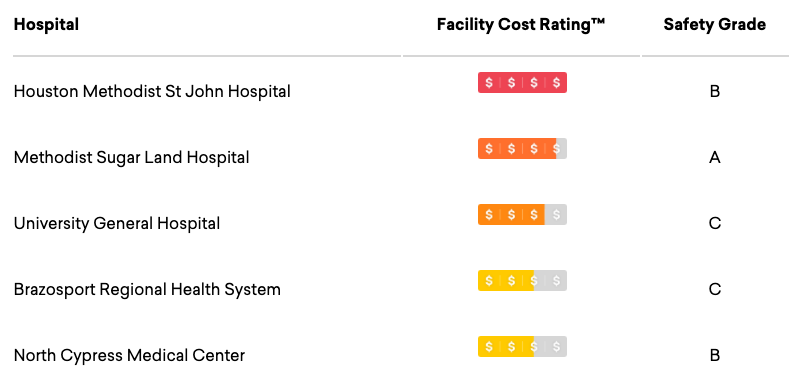The height and width of the screenshot is (390, 801).
Task: Open Houston Methodist St John Hospital
Action: (152, 91)
